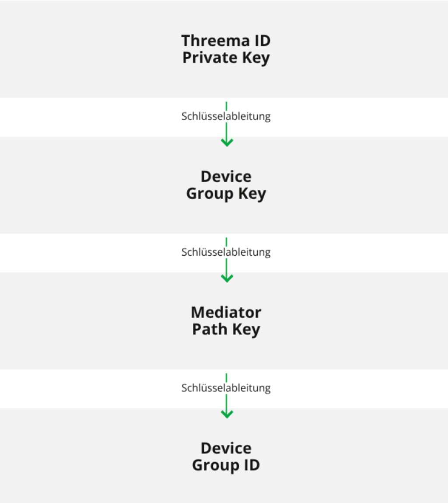Click the word Device in the bottom box
448x503 pixels.
(226, 448)
